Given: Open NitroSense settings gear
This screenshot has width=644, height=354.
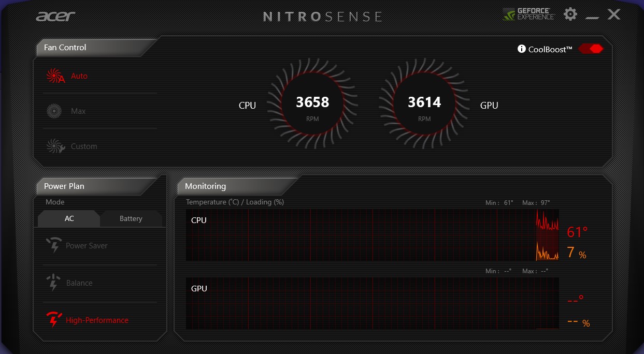Looking at the screenshot, I should [x=570, y=14].
